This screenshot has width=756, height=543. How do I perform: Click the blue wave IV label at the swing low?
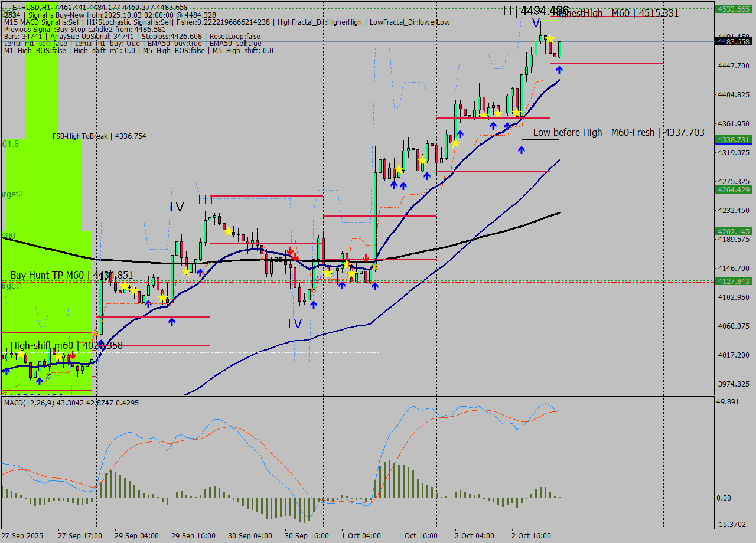coord(295,324)
